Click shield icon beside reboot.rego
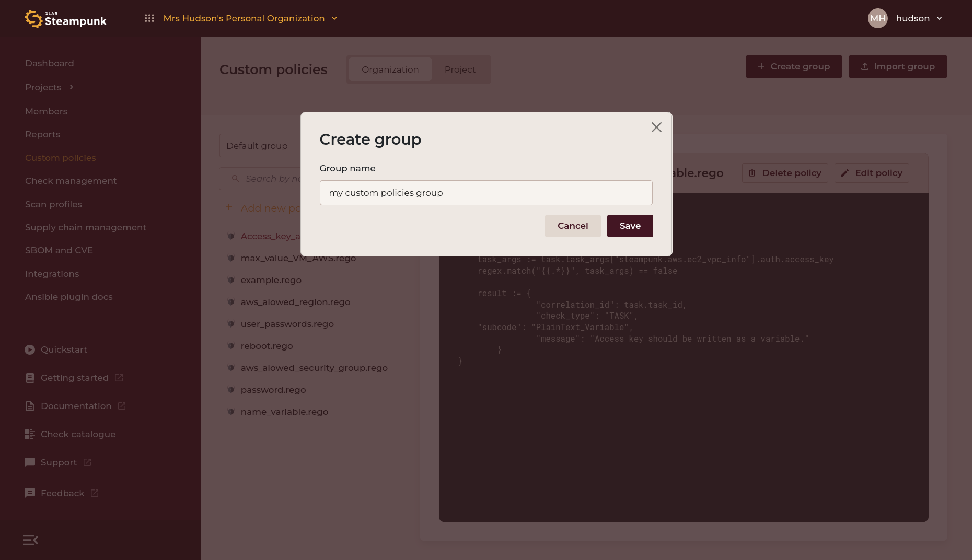Viewport: 973px width, 560px height. click(x=231, y=346)
